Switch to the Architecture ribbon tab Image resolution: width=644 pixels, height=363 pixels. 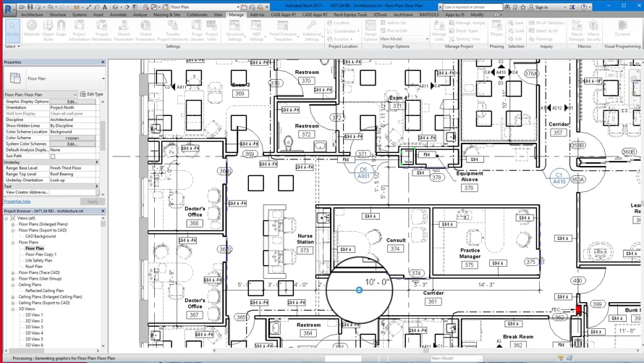(32, 14)
